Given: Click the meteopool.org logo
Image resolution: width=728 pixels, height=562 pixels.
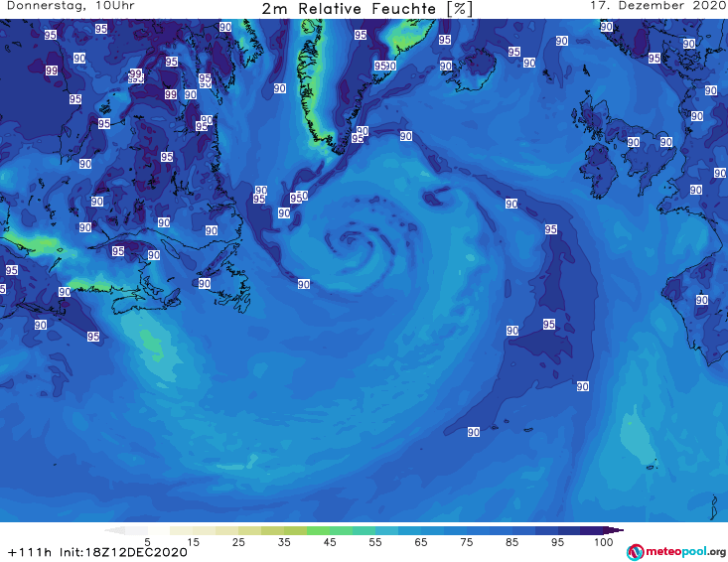Looking at the screenshot, I should click(676, 552).
